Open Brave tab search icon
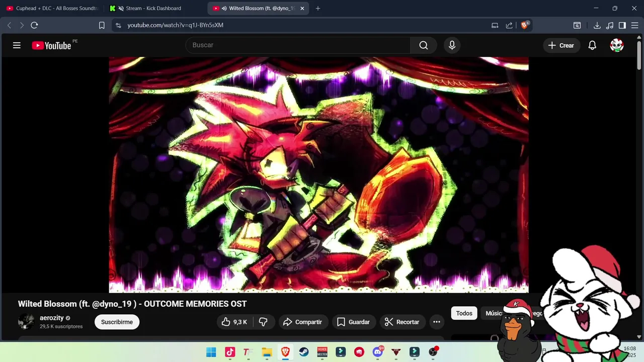 click(577, 25)
